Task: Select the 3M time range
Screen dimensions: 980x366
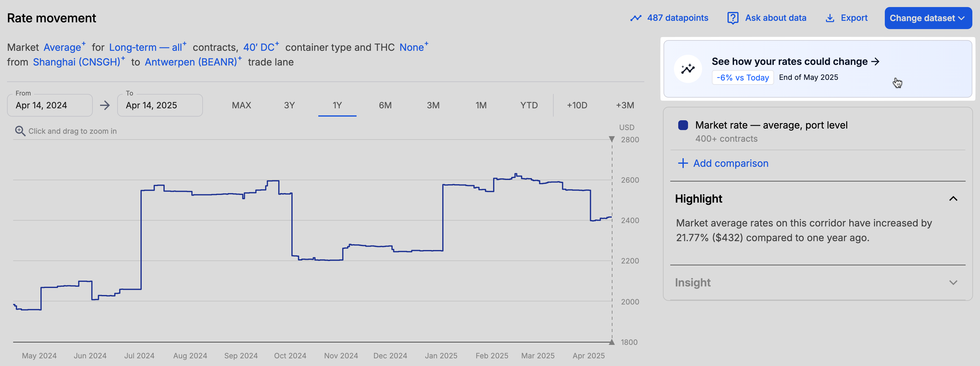Action: (433, 105)
